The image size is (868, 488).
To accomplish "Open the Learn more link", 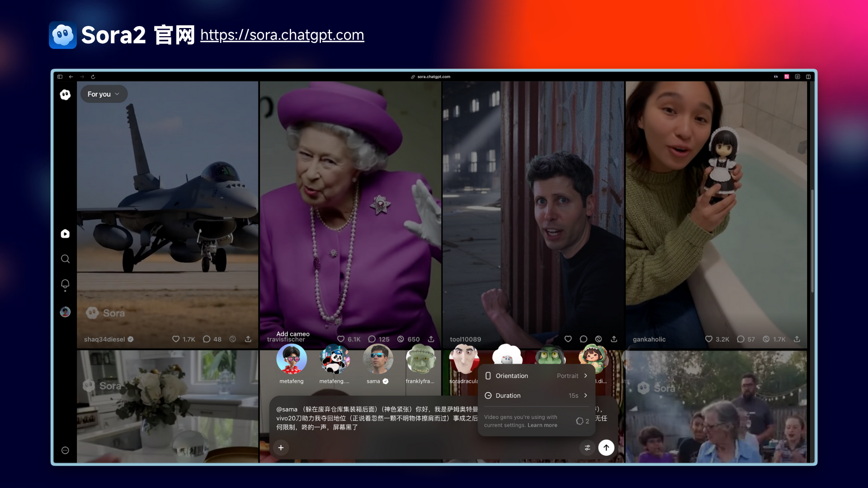I will 542,425.
